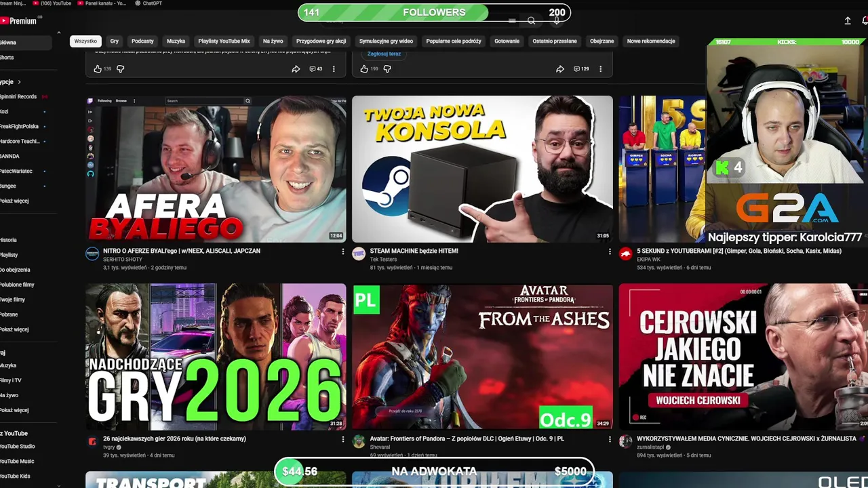Image resolution: width=868 pixels, height=488 pixels.
Task: Open the TWOJA NOWA KONSOLA thumbnail
Action: coord(482,169)
